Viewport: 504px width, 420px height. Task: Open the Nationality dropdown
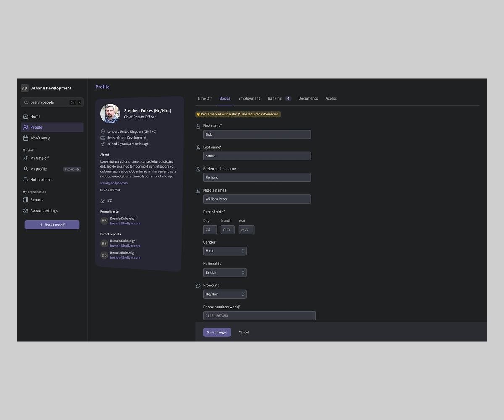coord(225,273)
